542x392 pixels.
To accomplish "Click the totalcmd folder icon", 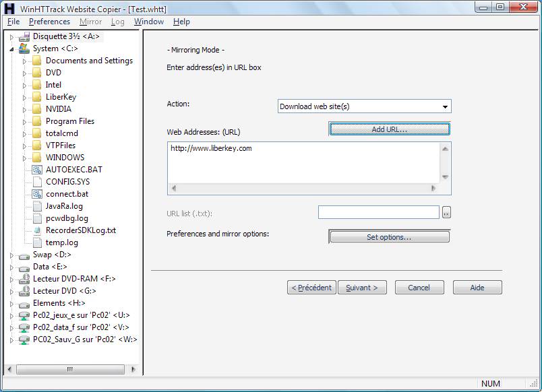I will click(36, 133).
